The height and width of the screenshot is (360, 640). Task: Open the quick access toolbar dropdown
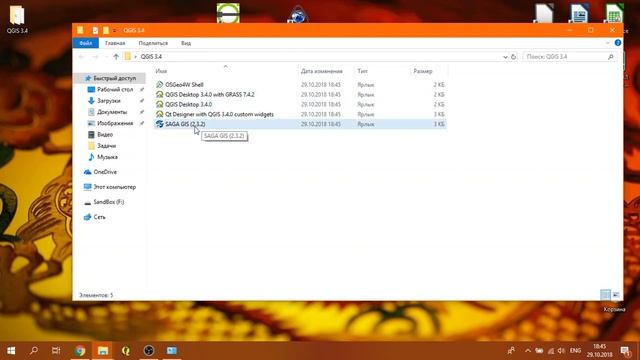115,30
